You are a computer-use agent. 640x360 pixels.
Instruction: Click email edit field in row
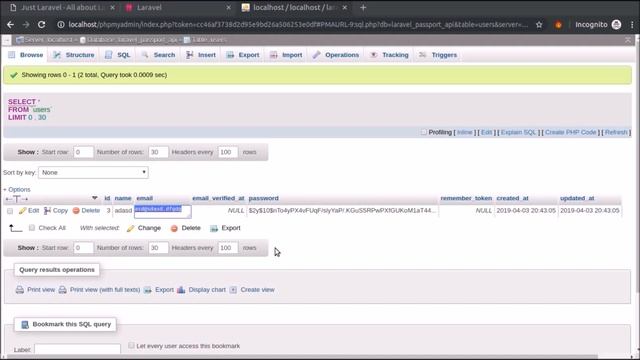(x=162, y=211)
